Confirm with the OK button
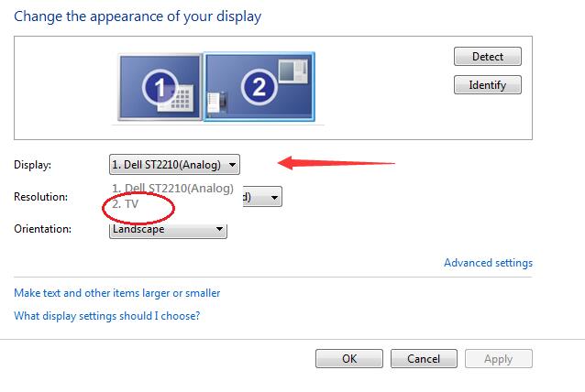585x392 pixels. point(348,359)
